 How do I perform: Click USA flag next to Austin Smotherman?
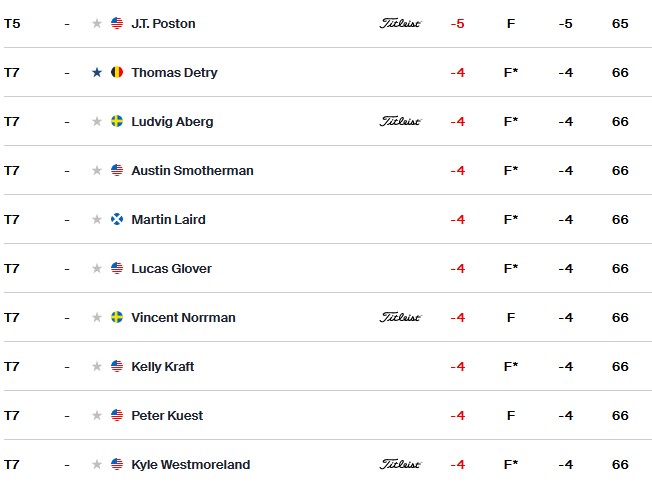117,170
